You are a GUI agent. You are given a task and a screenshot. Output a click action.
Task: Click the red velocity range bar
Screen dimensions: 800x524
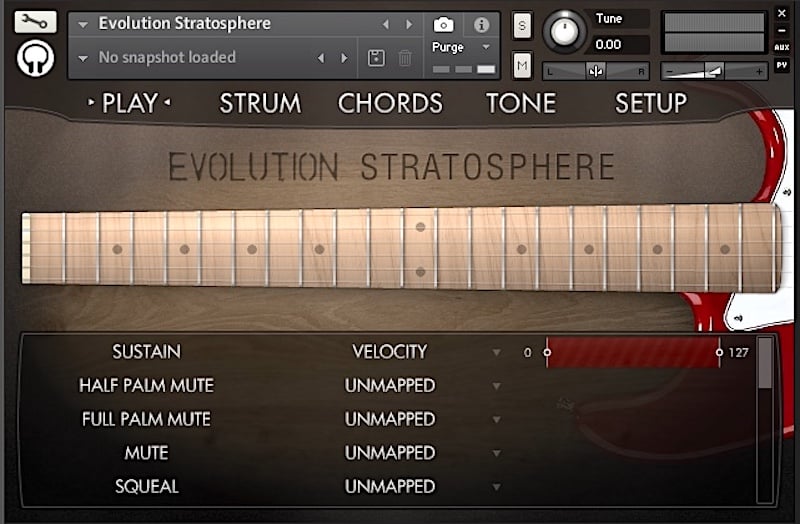coord(633,352)
